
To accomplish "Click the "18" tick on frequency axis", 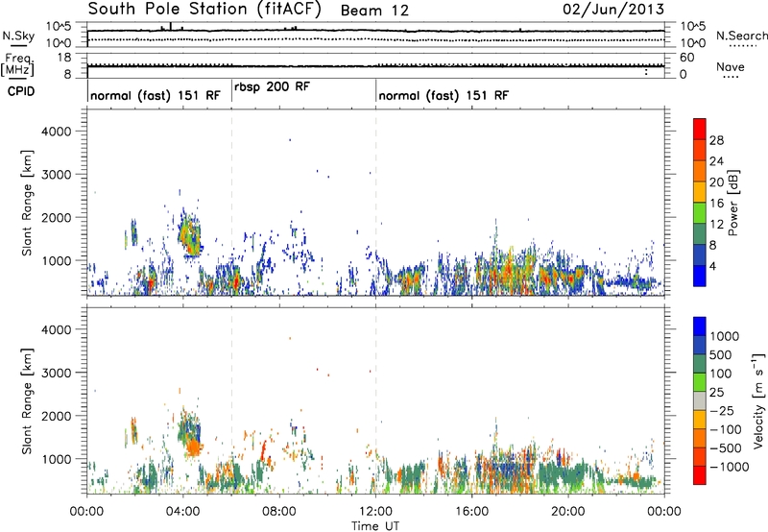I will coord(64,58).
